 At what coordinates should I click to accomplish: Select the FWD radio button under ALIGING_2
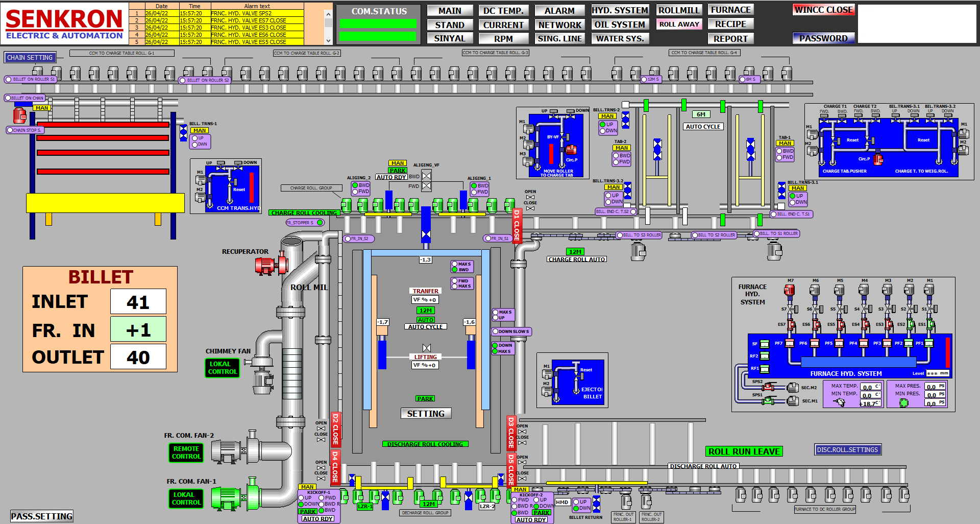click(355, 192)
